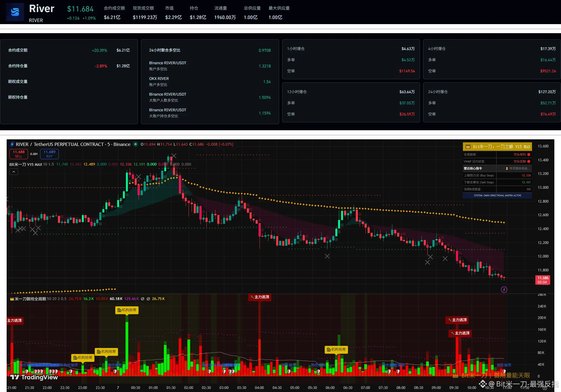Click the red dot next to 空头排列
This screenshot has height=392, width=561.
point(529,155)
